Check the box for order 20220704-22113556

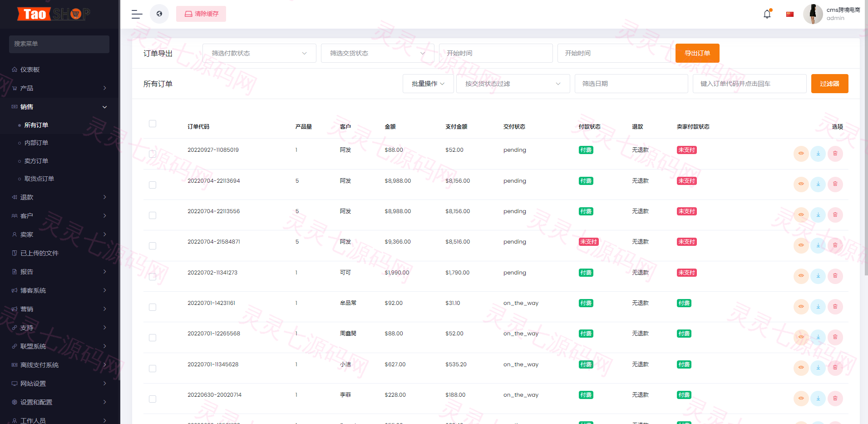[153, 215]
